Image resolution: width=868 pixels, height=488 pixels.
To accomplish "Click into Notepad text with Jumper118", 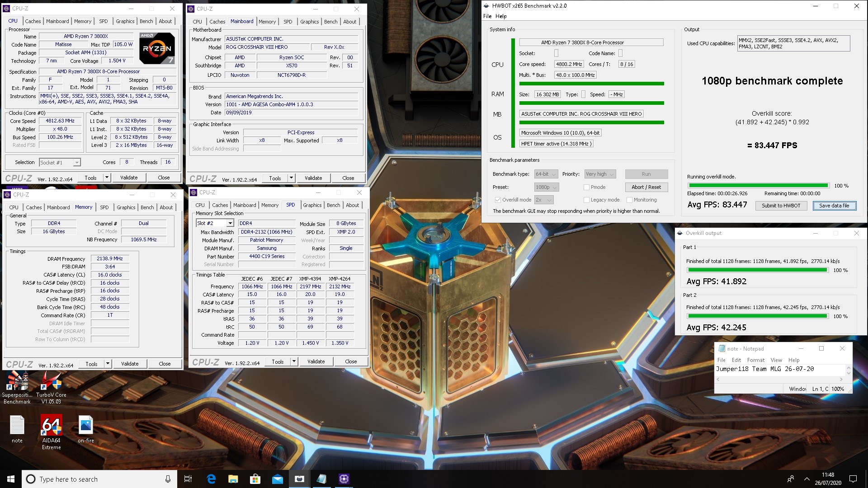I will point(765,369).
